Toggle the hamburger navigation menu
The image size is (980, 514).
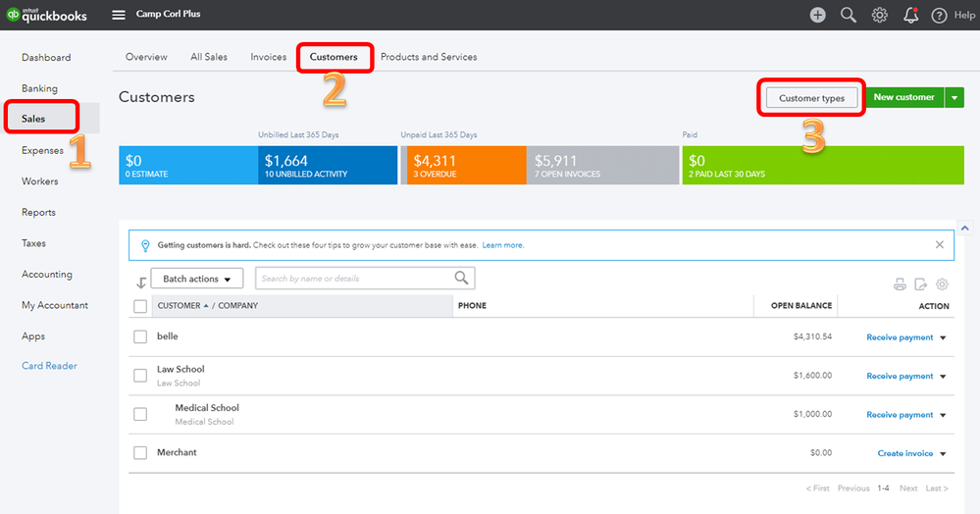click(119, 15)
